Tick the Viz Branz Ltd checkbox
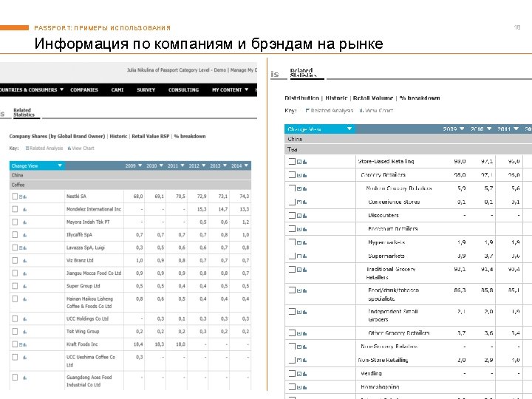532x399 pixels. pyautogui.click(x=15, y=260)
